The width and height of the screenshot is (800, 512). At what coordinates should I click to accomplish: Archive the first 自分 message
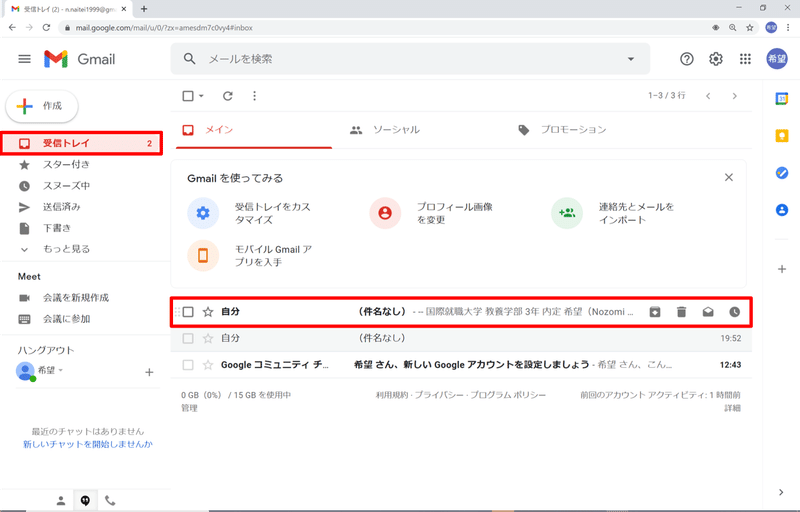[655, 312]
